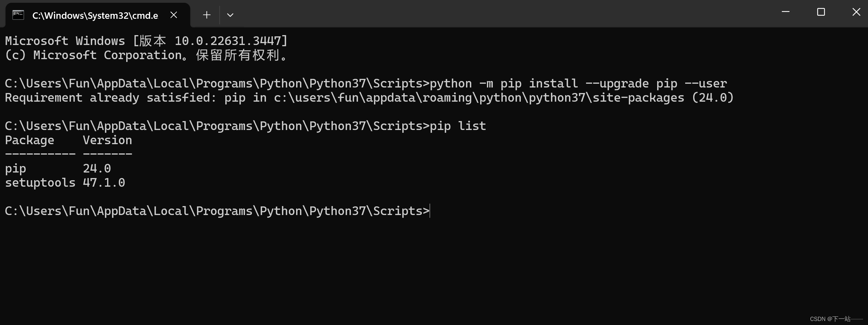
Task: Click the 'setuptools 47.1.0' entry
Action: [65, 182]
